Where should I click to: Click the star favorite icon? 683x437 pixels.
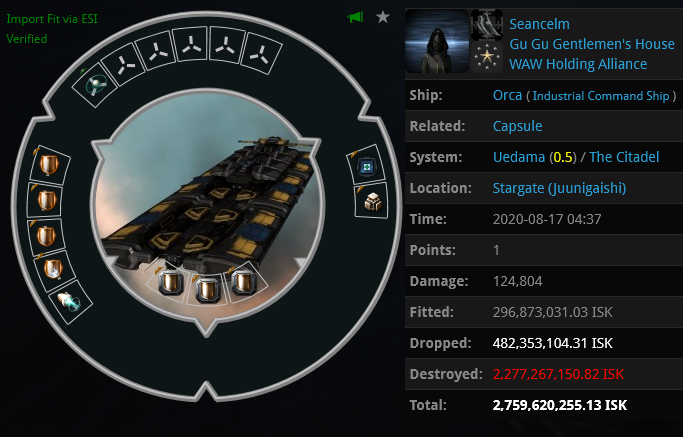click(x=383, y=17)
